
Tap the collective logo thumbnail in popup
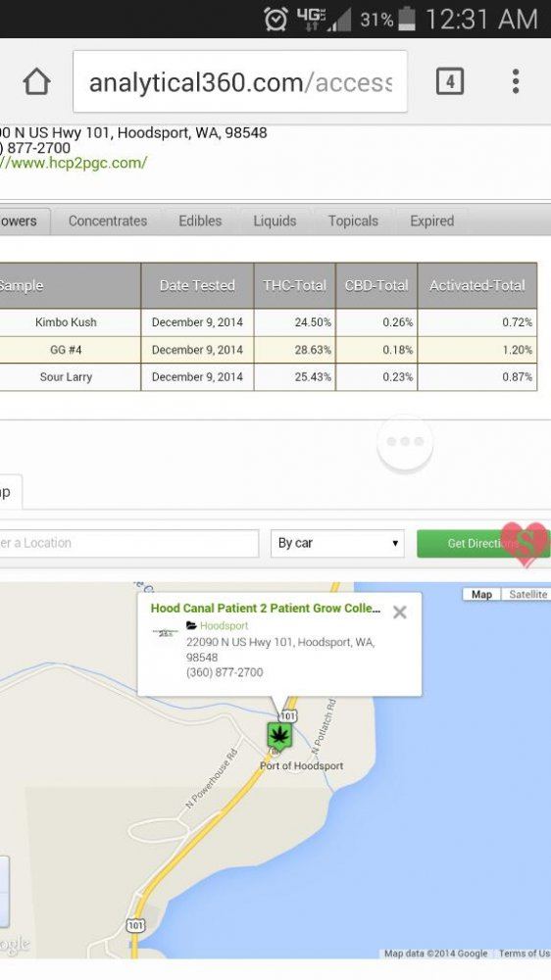pyautogui.click(x=165, y=632)
